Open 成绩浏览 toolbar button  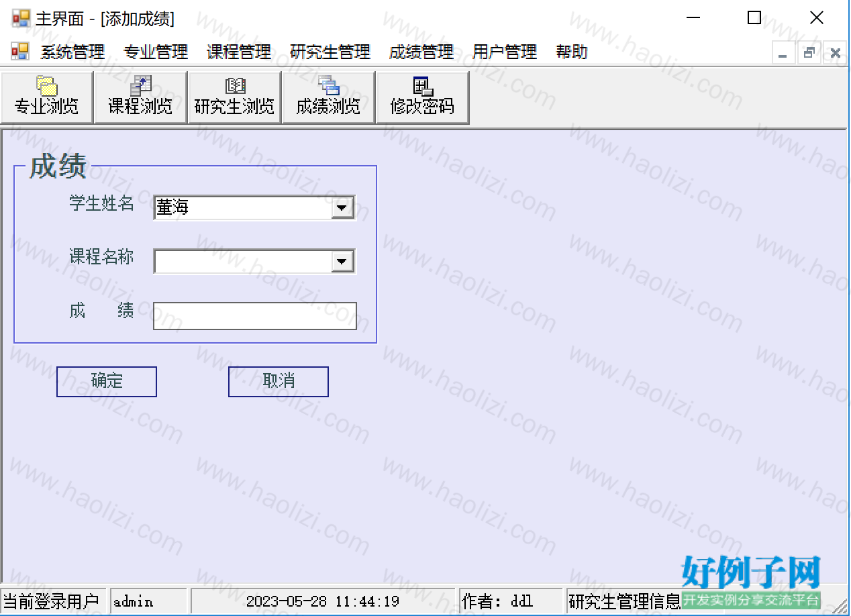tap(328, 98)
